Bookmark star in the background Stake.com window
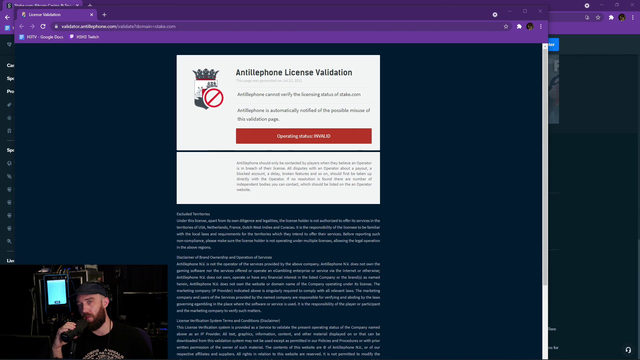 coord(598,18)
